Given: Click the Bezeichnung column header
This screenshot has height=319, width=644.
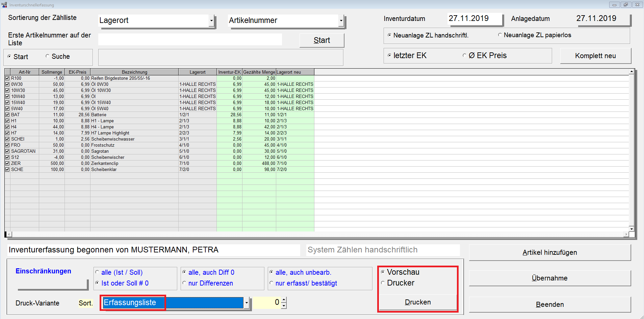Looking at the screenshot, I should [x=134, y=72].
